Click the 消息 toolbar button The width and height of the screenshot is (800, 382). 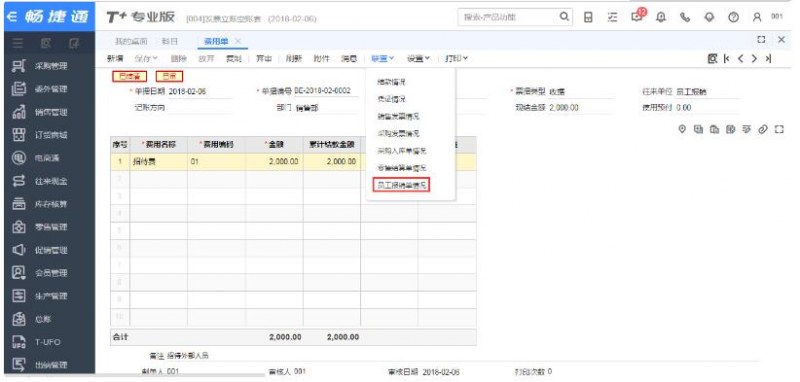pos(349,59)
